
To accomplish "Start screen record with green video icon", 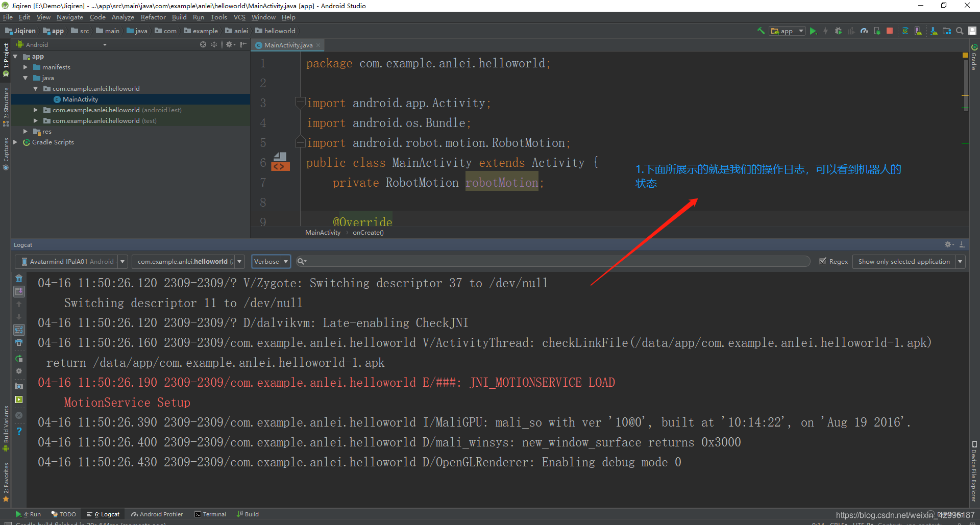I will [x=19, y=399].
